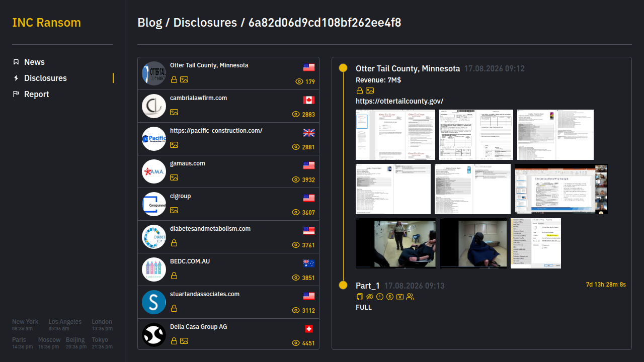Click the INC Ransom site title
The height and width of the screenshot is (362, 644).
pyautogui.click(x=46, y=23)
